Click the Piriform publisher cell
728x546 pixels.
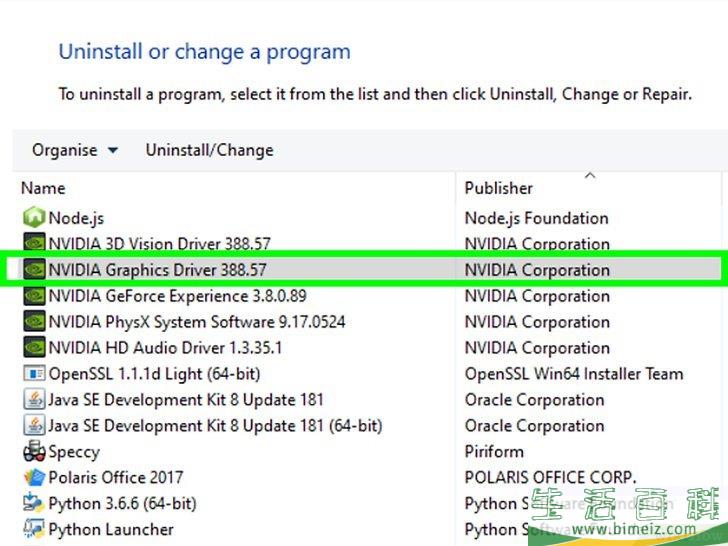[x=494, y=452]
